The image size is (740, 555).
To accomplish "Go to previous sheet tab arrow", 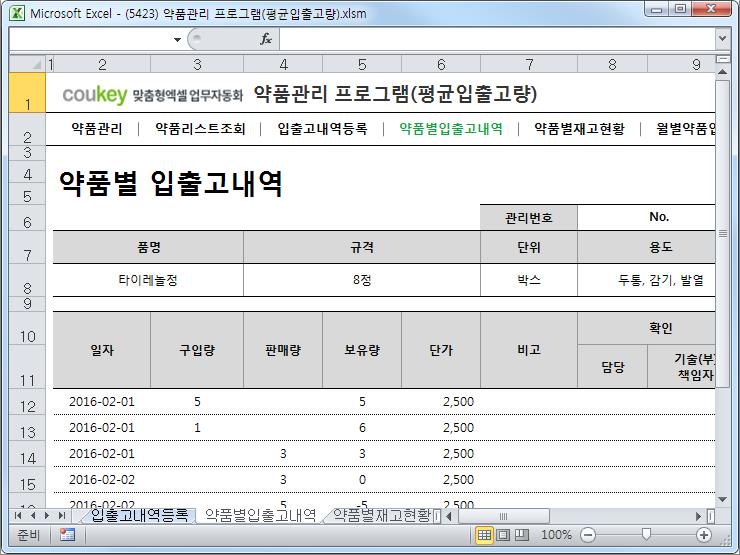I will tap(33, 515).
